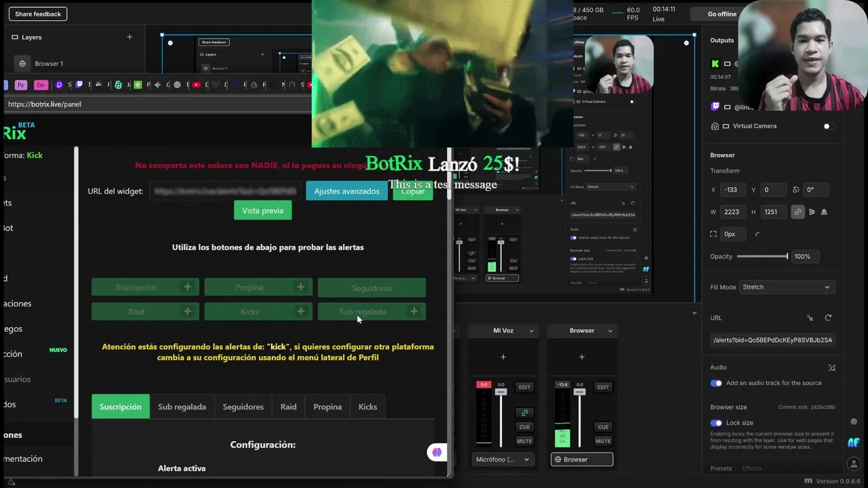The image size is (868, 488).
Task: Mute the Browser channel
Action: pos(603,441)
